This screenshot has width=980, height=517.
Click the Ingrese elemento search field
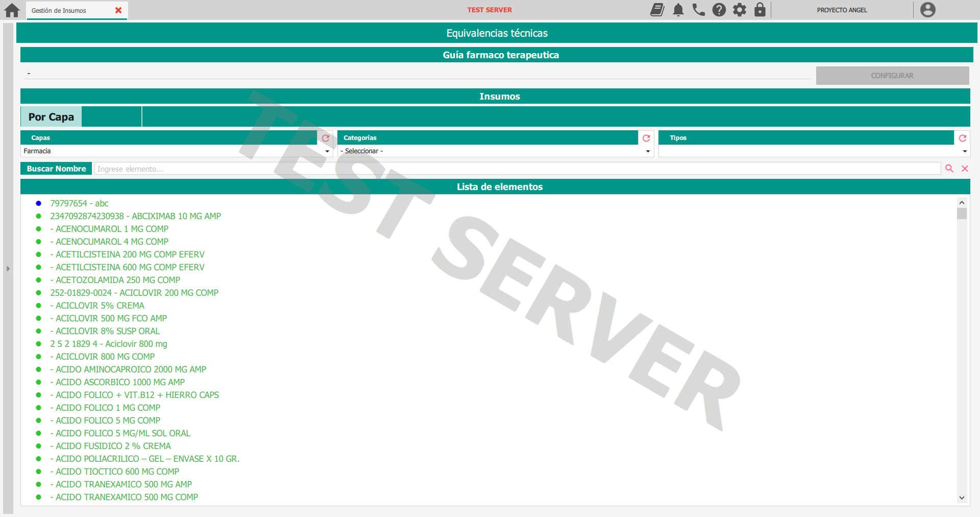517,169
